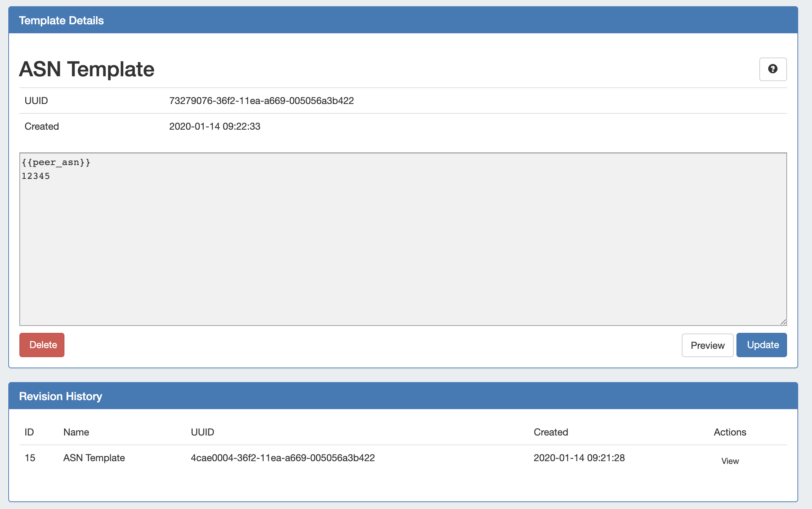The image size is (812, 509).
Task: Click the 12345 line in the template
Action: click(x=36, y=176)
